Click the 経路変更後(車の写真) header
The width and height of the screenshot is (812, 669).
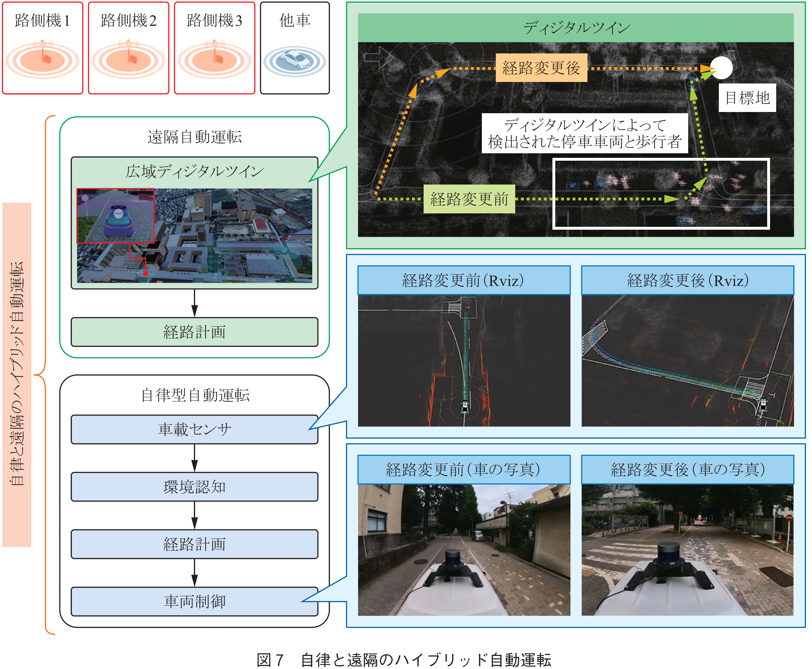688,469
